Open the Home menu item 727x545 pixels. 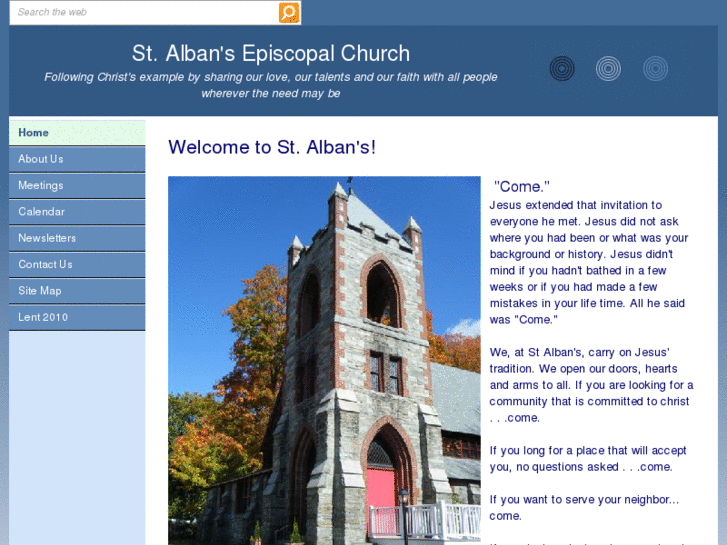[77, 133]
